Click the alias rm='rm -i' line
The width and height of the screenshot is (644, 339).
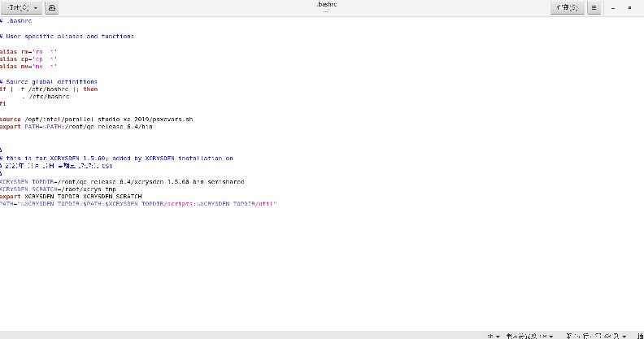(28, 52)
